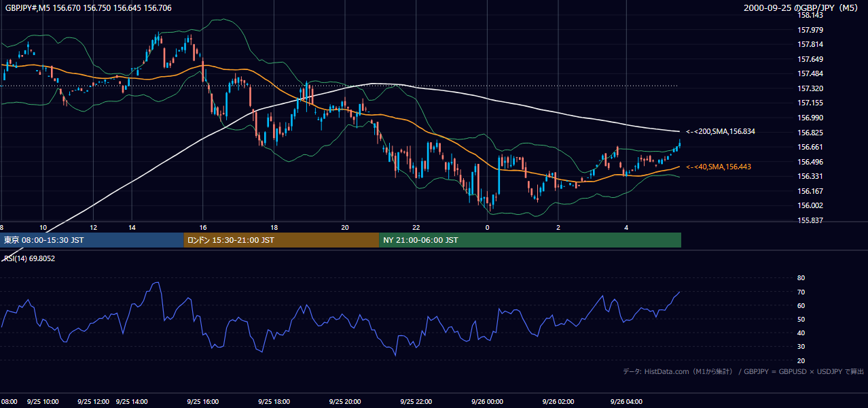The width and height of the screenshot is (868, 408).
Task: Select the chart title 2000-09-25 のGBP/JPY (M5)
Action: (802, 8)
